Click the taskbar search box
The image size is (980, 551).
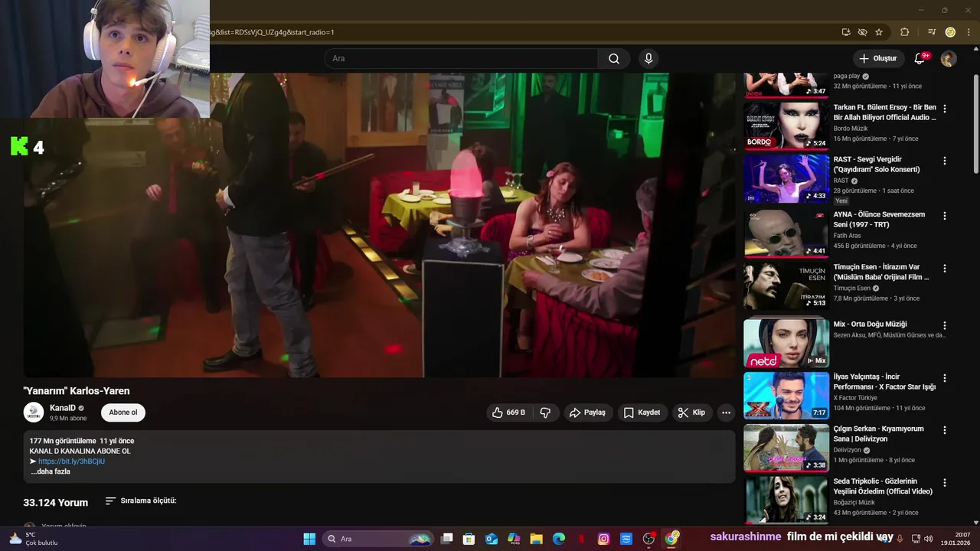(x=378, y=539)
